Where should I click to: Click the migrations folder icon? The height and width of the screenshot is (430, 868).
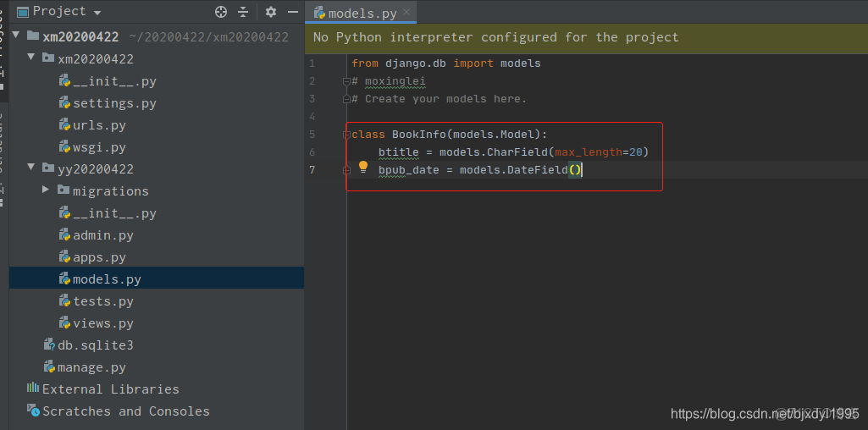(64, 190)
